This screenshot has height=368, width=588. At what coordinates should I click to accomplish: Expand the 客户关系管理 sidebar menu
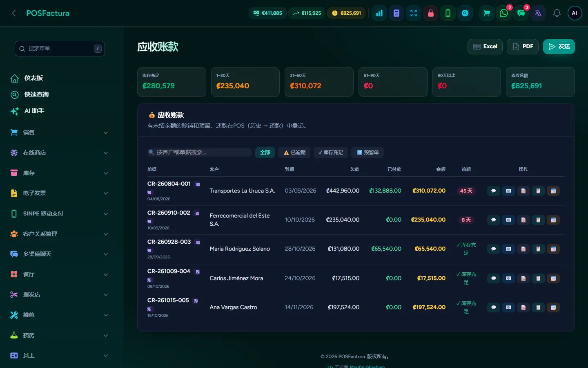coord(59,234)
